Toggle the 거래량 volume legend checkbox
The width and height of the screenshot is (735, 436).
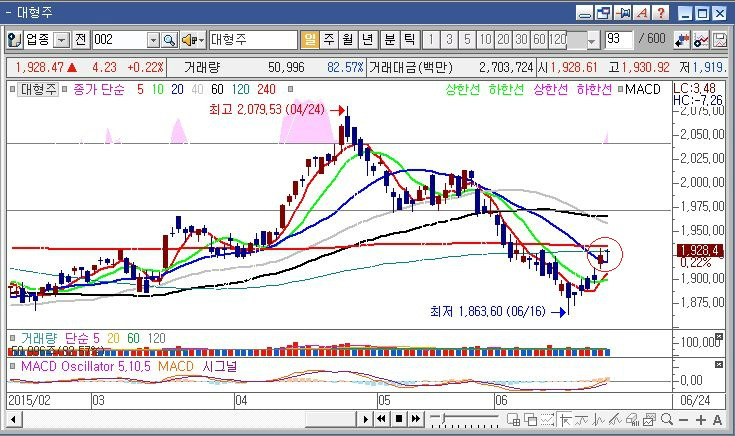click(x=13, y=338)
